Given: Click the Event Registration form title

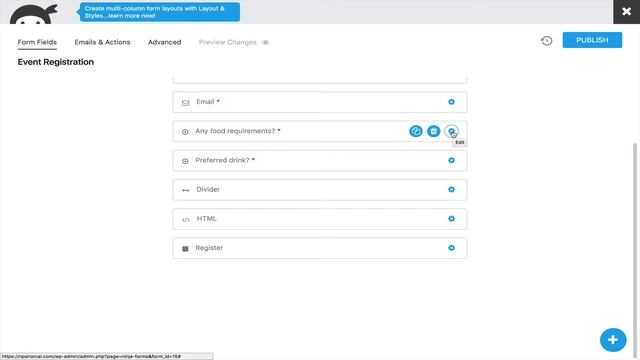Looking at the screenshot, I should tap(56, 62).
